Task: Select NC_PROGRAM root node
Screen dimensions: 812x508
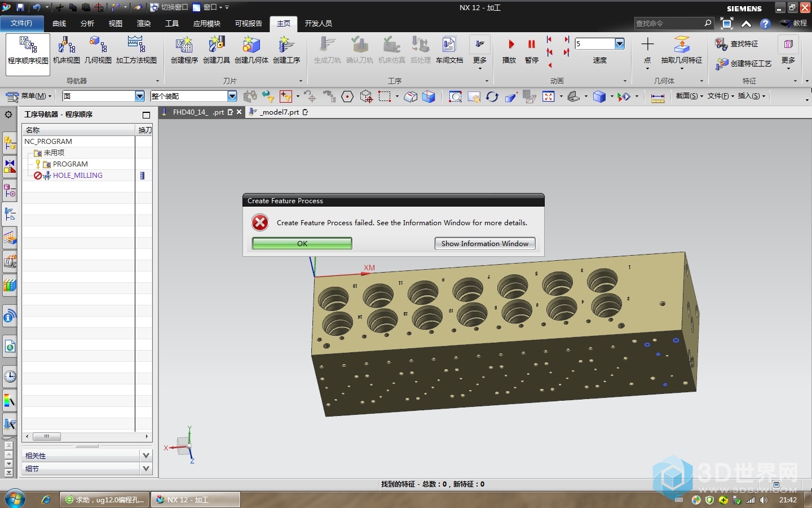Action: (48, 142)
